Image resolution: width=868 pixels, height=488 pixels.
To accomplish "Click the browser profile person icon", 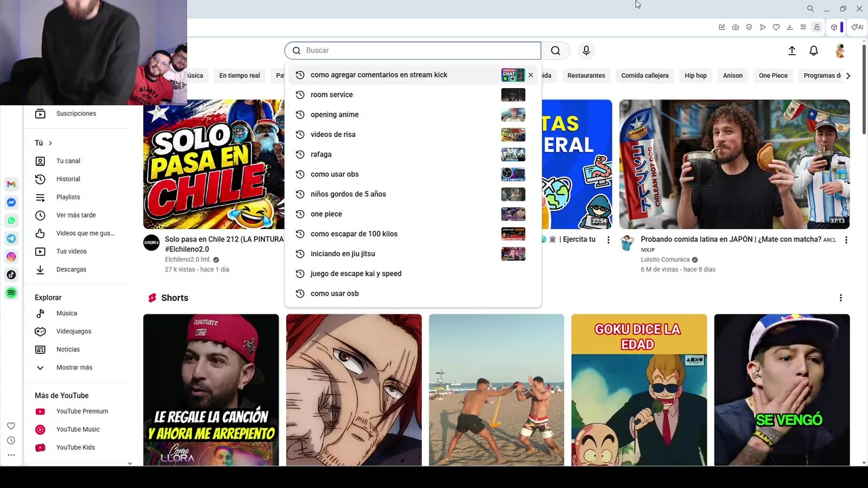I will [816, 27].
